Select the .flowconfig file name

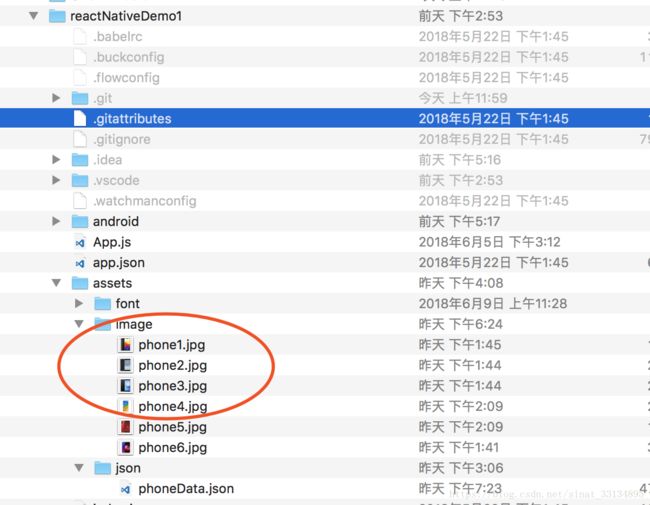pyautogui.click(x=126, y=78)
